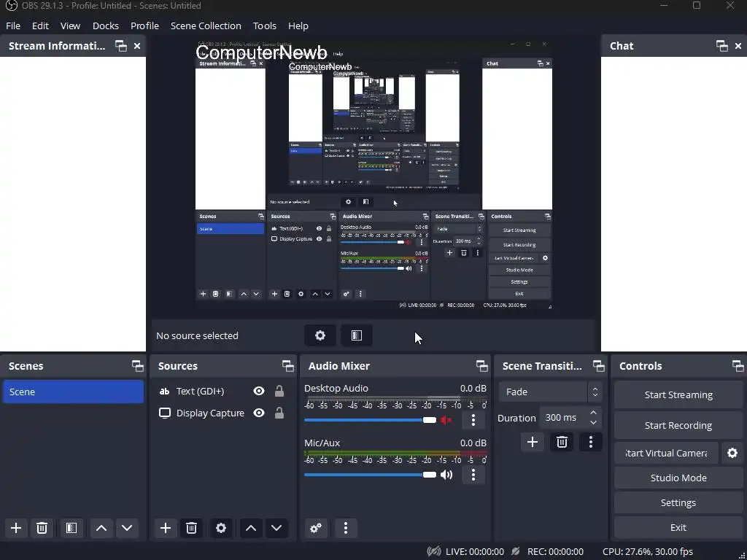
Task: Lock the Display Capture source
Action: coord(279,413)
